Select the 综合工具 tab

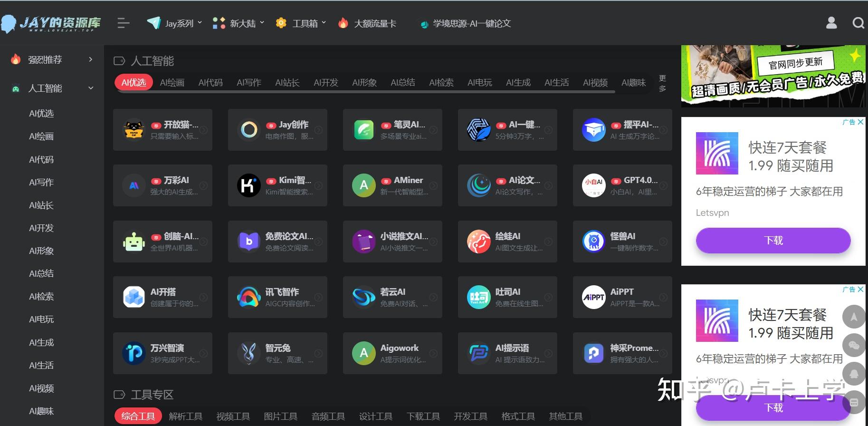point(138,416)
